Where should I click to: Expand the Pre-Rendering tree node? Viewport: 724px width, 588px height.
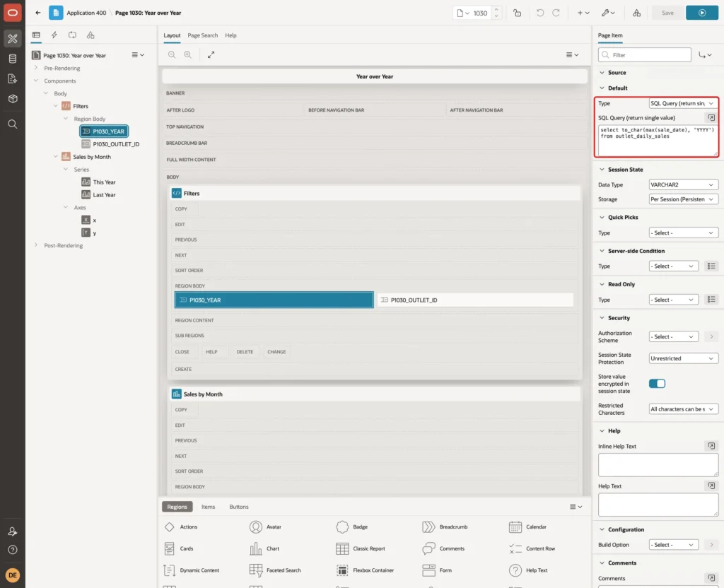click(x=36, y=68)
